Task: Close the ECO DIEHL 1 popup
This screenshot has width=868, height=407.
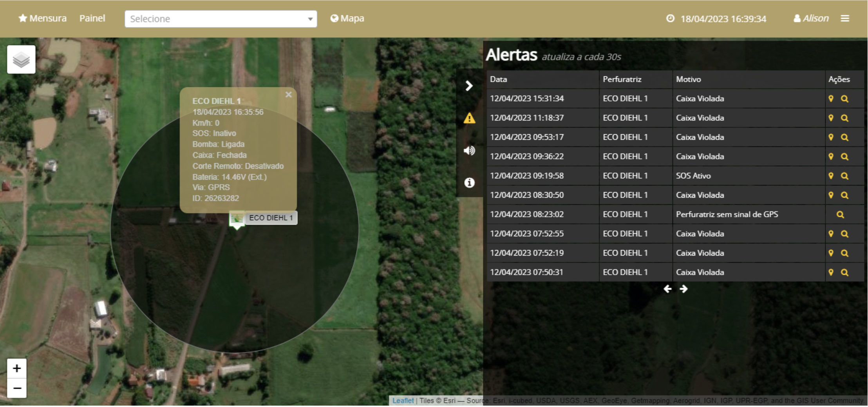Action: pyautogui.click(x=289, y=94)
